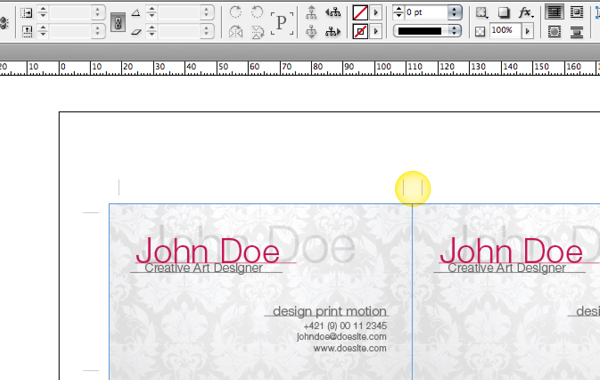
Task: Click the "johndoe@doesite.com" text
Action: 341,337
